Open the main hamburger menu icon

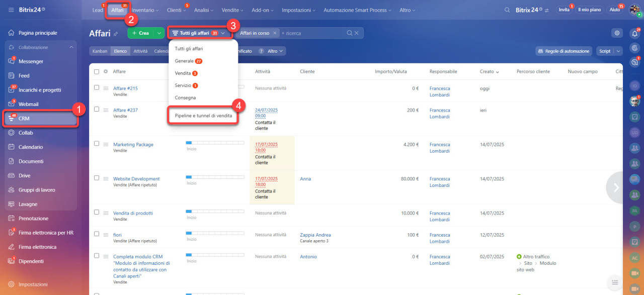[x=11, y=10]
